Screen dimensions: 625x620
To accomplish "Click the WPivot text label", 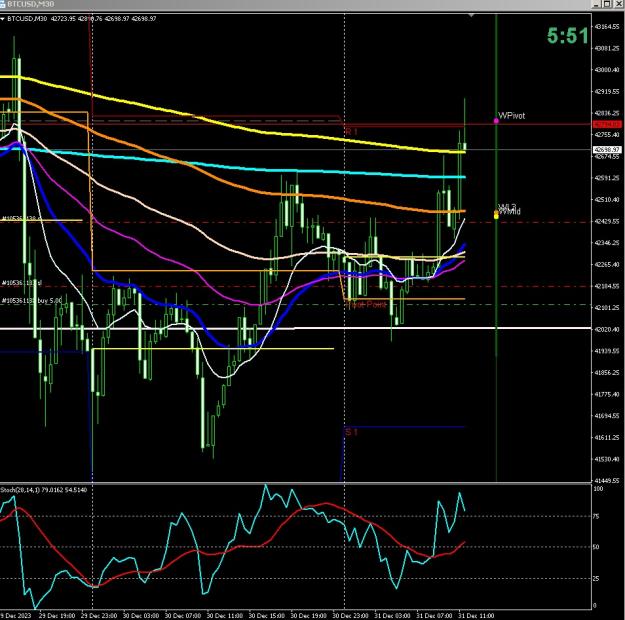I will [x=512, y=116].
